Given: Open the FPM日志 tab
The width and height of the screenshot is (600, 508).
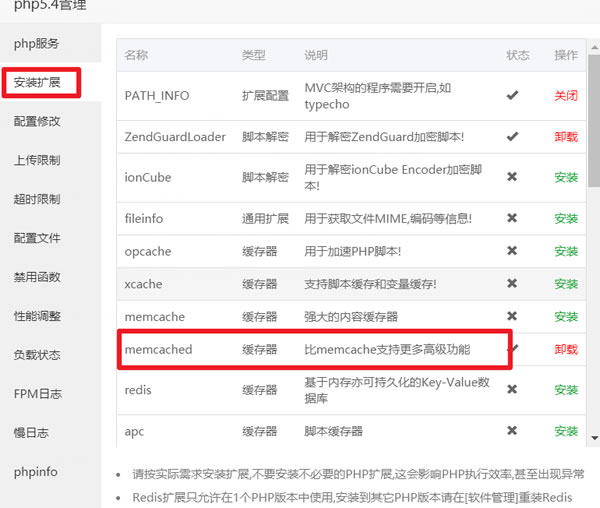Looking at the screenshot, I should (37, 394).
